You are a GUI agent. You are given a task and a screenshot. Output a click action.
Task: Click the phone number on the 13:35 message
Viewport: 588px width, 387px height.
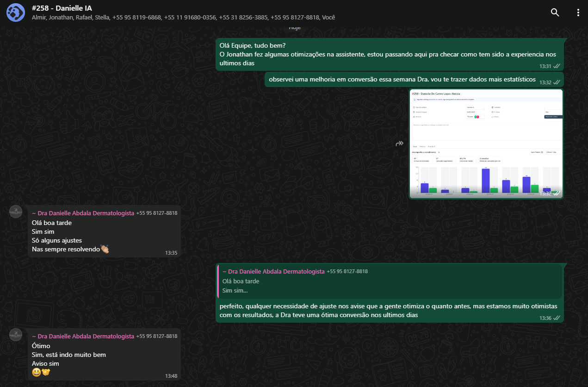157,213
